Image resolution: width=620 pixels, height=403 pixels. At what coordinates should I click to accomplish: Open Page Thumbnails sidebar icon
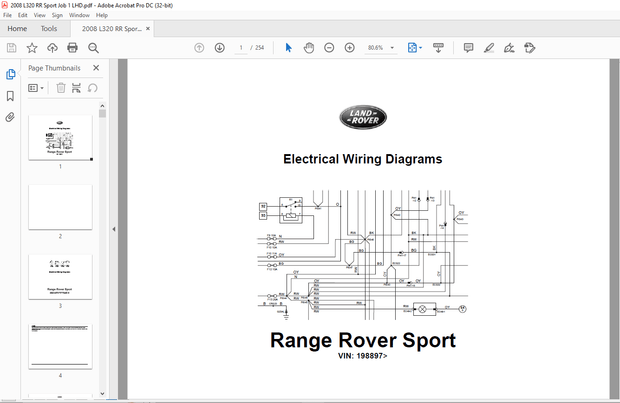click(10, 74)
